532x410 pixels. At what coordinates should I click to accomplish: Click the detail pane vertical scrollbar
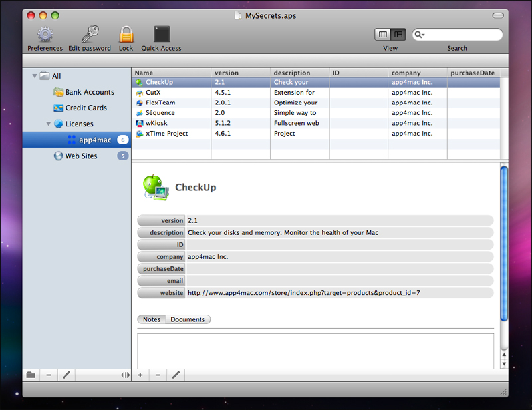point(504,244)
